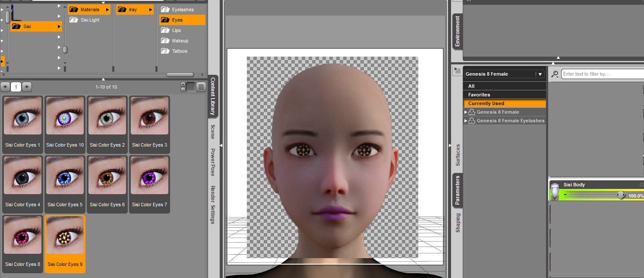This screenshot has height=278, width=644.
Task: Apply the Sisi Color Eyes 5 preset
Action: 64,176
